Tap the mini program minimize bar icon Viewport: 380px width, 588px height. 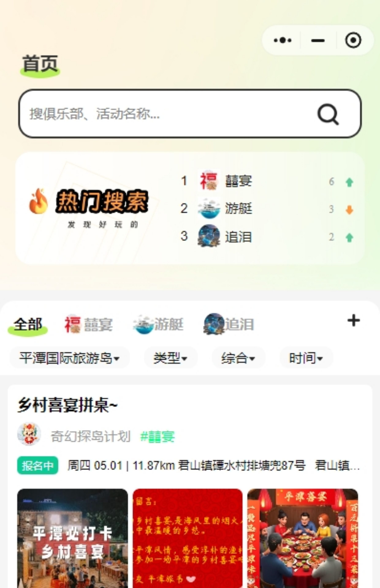pos(318,40)
